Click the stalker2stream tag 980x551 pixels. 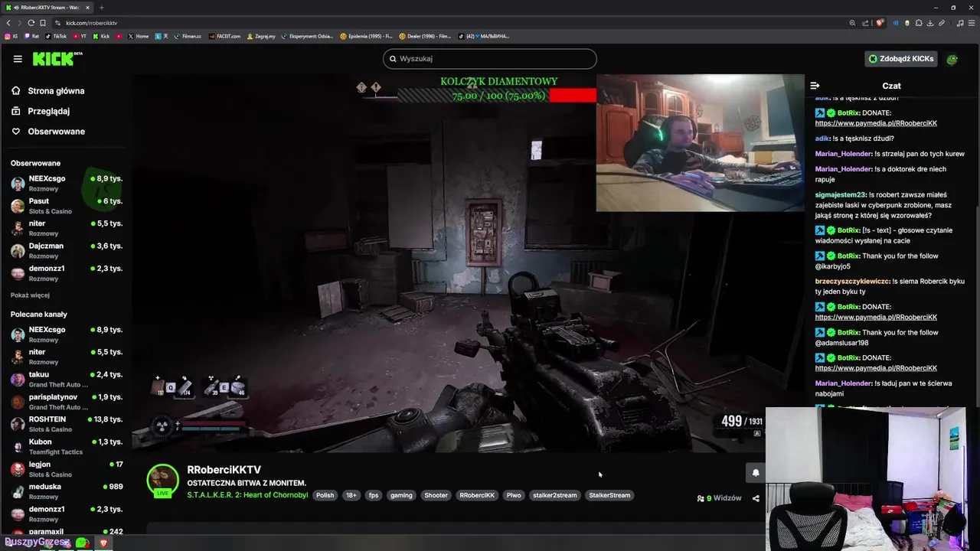(555, 495)
